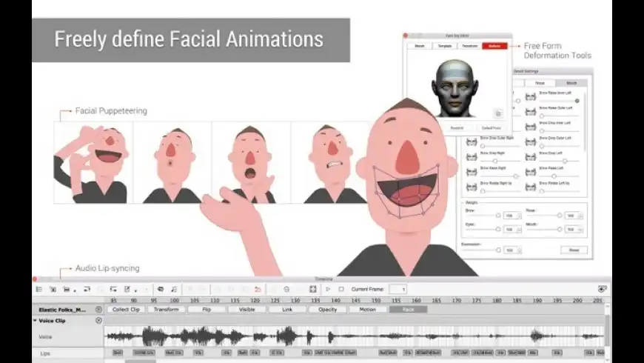Click the Collect Clip track button

pos(126,310)
